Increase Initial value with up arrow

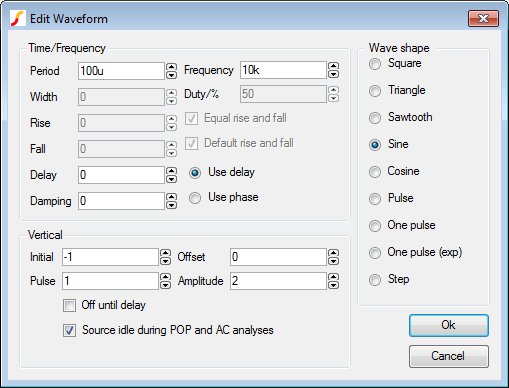pyautogui.click(x=165, y=253)
